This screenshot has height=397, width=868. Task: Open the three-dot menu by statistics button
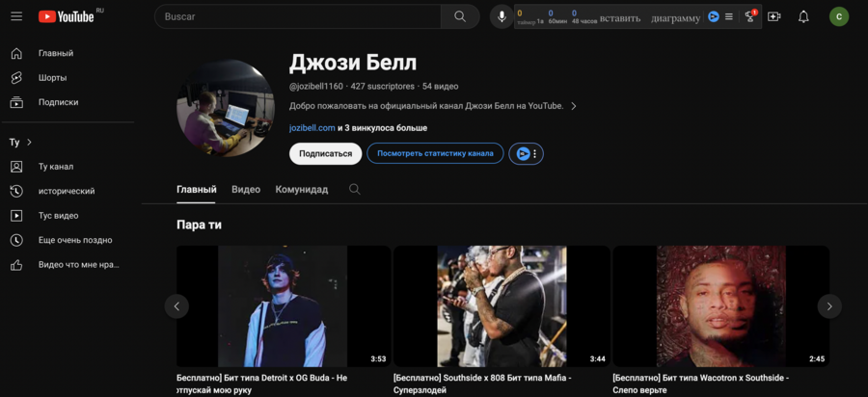tap(534, 154)
